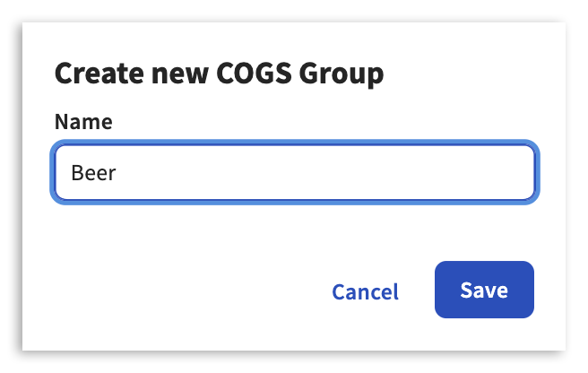The image size is (588, 373).
Task: Click the 'Create new COGS Group' heading
Action: (219, 73)
